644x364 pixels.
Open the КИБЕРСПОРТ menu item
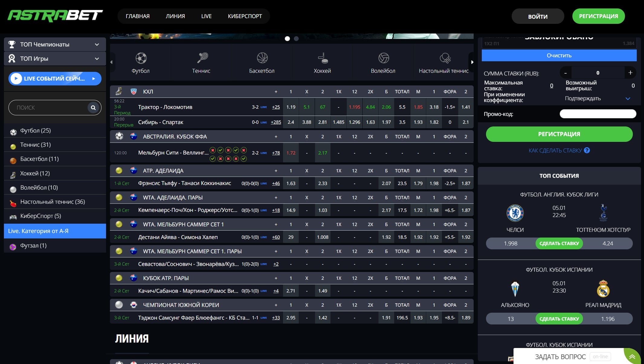pos(245,16)
